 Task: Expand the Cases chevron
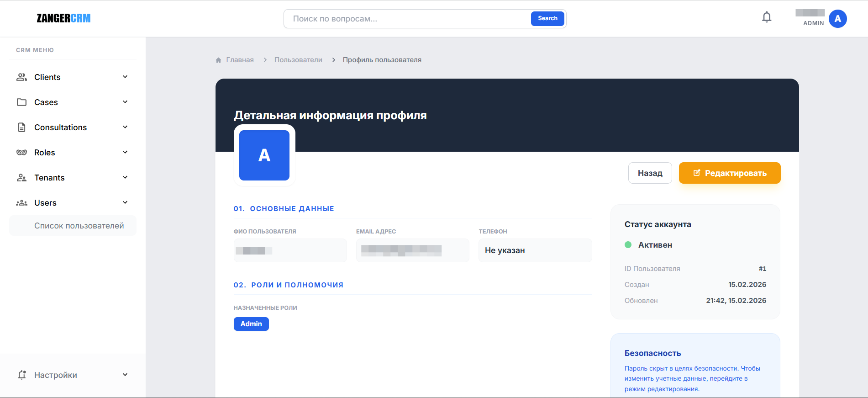click(x=125, y=102)
